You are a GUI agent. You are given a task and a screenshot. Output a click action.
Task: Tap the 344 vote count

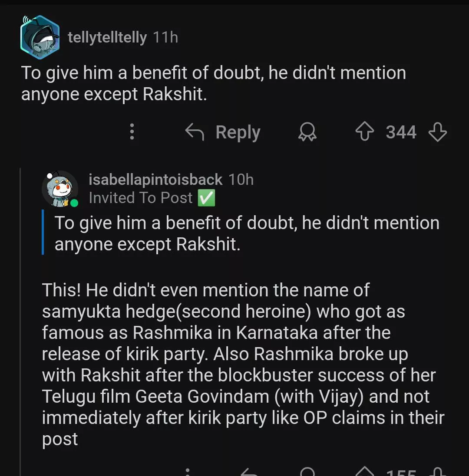pyautogui.click(x=401, y=132)
